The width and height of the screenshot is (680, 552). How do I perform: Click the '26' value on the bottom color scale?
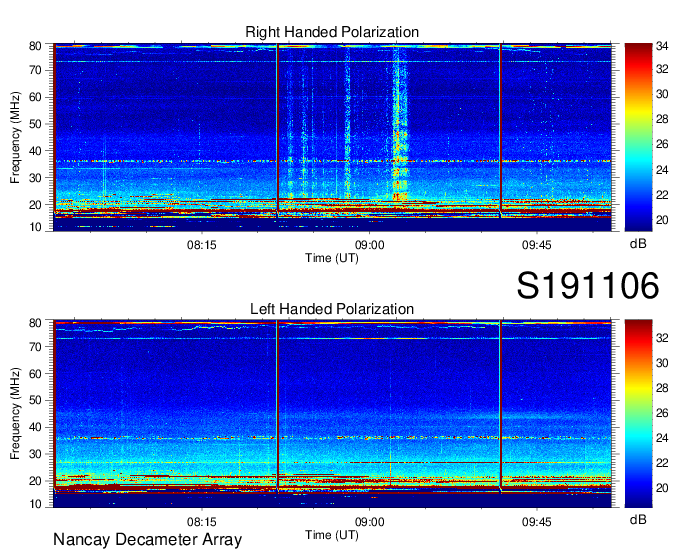661,413
